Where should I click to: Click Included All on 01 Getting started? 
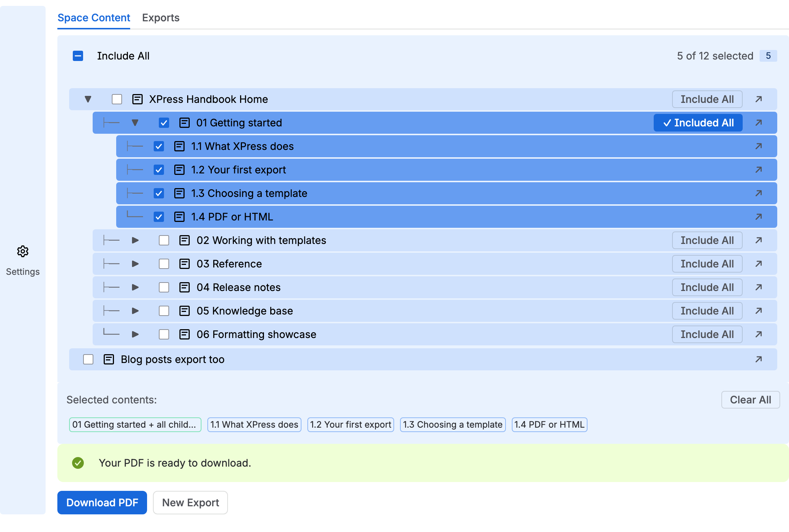click(698, 123)
